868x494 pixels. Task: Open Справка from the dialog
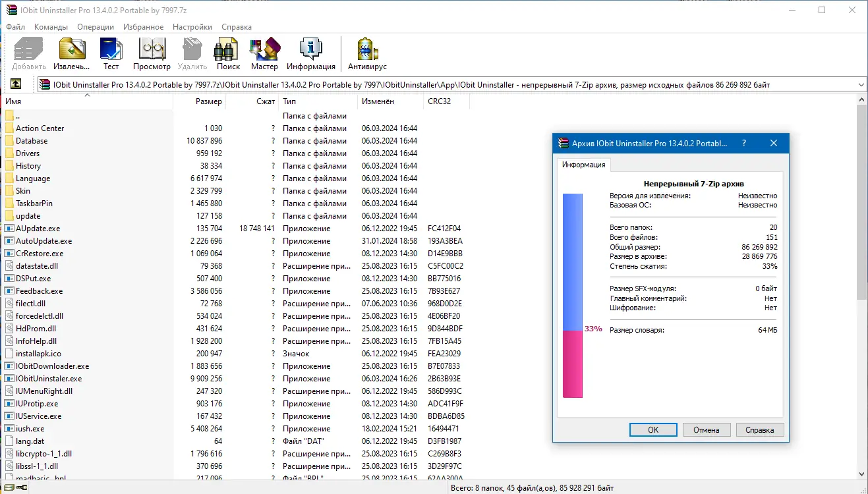(x=759, y=429)
